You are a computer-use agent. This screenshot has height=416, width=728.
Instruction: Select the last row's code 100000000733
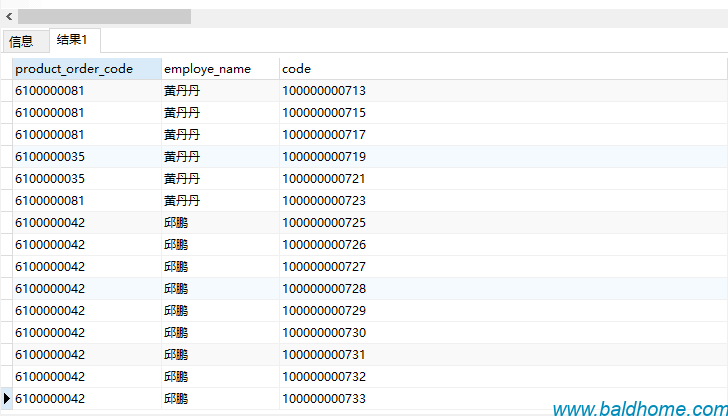click(324, 399)
